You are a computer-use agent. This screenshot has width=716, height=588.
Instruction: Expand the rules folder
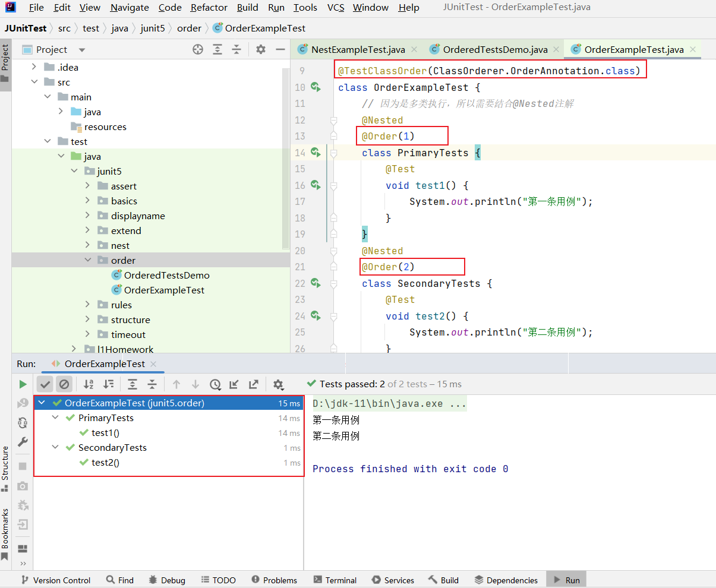(x=88, y=305)
